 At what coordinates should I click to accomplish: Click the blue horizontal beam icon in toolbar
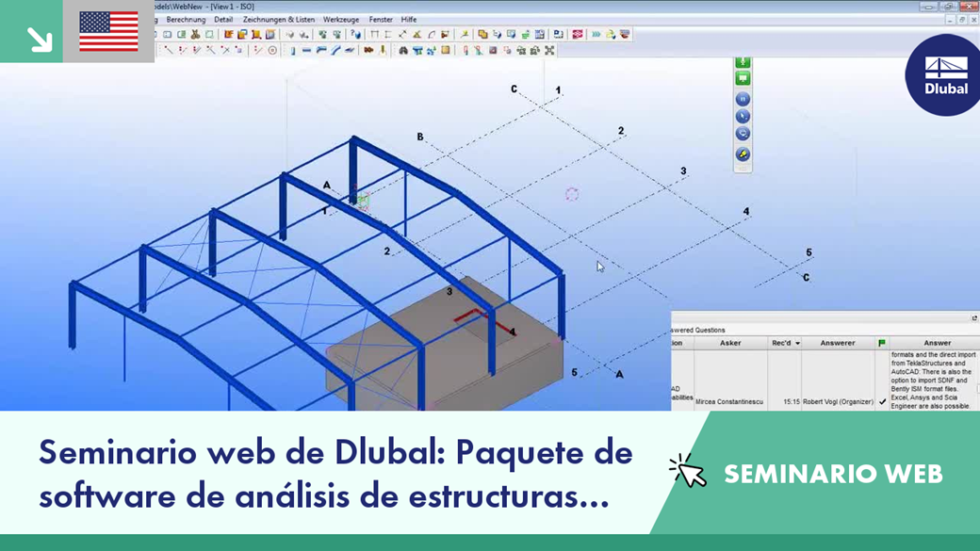click(307, 51)
